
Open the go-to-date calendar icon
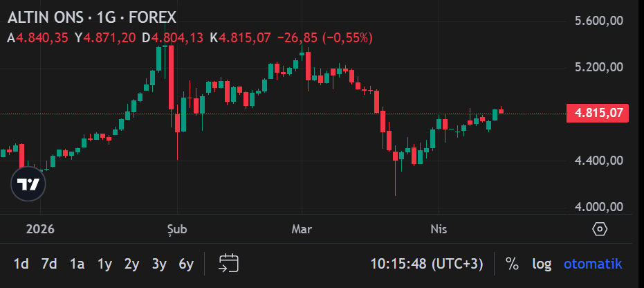228,263
